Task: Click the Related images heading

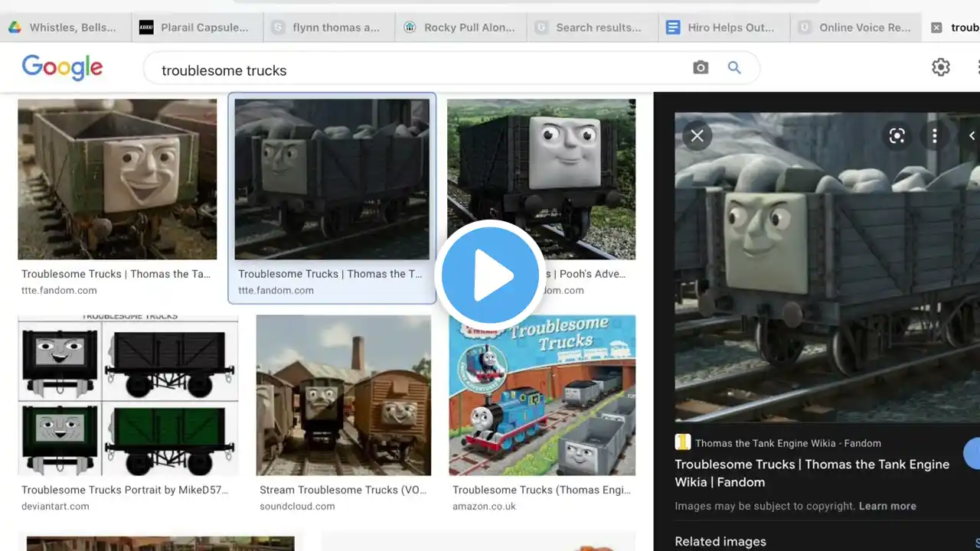Action: (x=720, y=542)
